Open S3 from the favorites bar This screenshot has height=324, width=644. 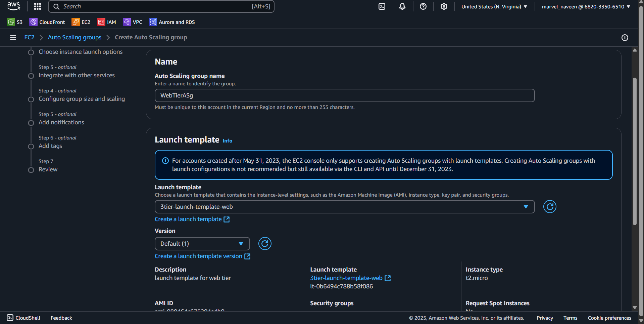(15, 22)
